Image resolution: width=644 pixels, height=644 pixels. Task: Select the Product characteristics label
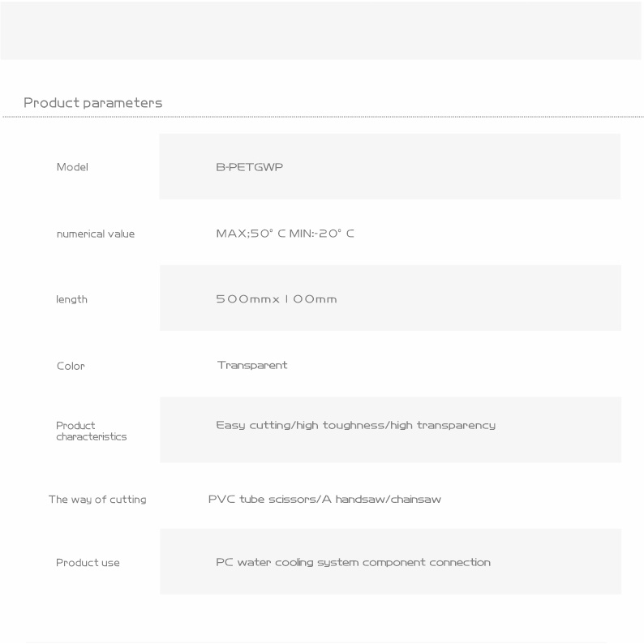tap(91, 431)
